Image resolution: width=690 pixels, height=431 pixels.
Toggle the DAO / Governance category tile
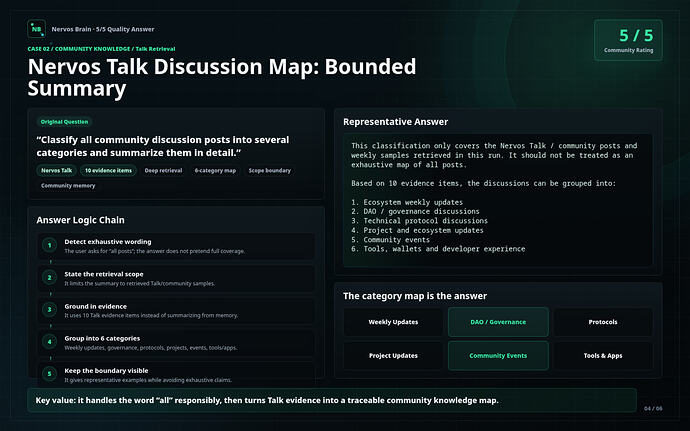[498, 322]
